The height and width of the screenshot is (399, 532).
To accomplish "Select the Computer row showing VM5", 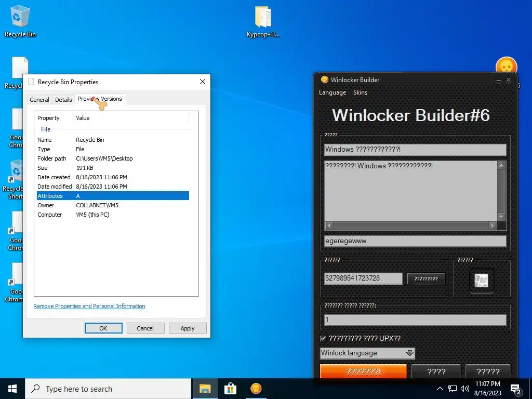I will click(113, 215).
